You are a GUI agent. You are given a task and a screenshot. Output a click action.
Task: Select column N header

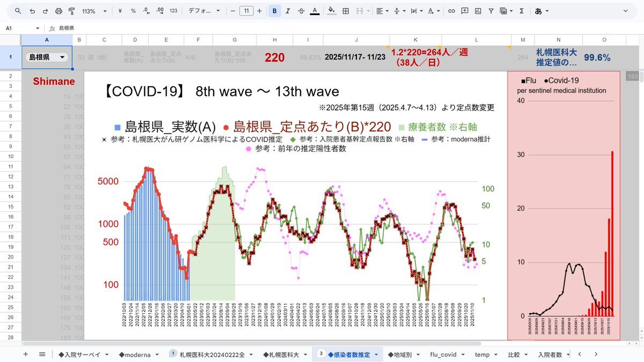coord(558,40)
